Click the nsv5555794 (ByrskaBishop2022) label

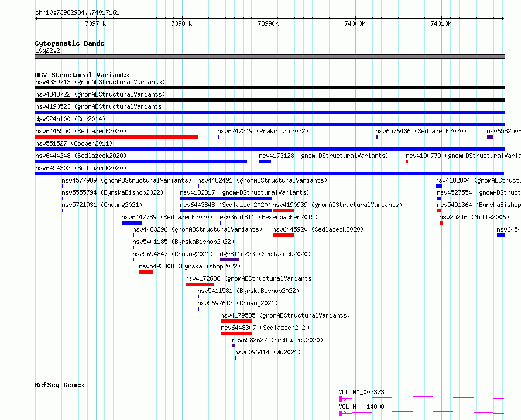(112, 192)
